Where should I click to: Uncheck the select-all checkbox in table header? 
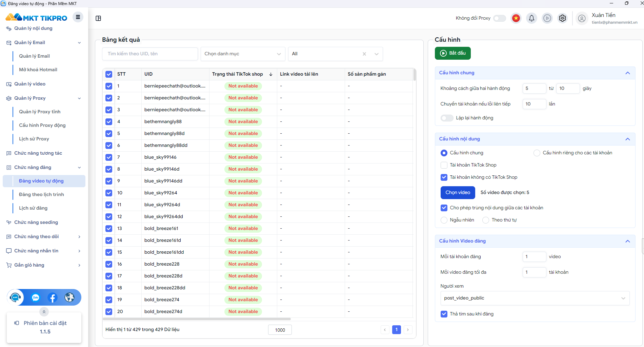tap(109, 74)
